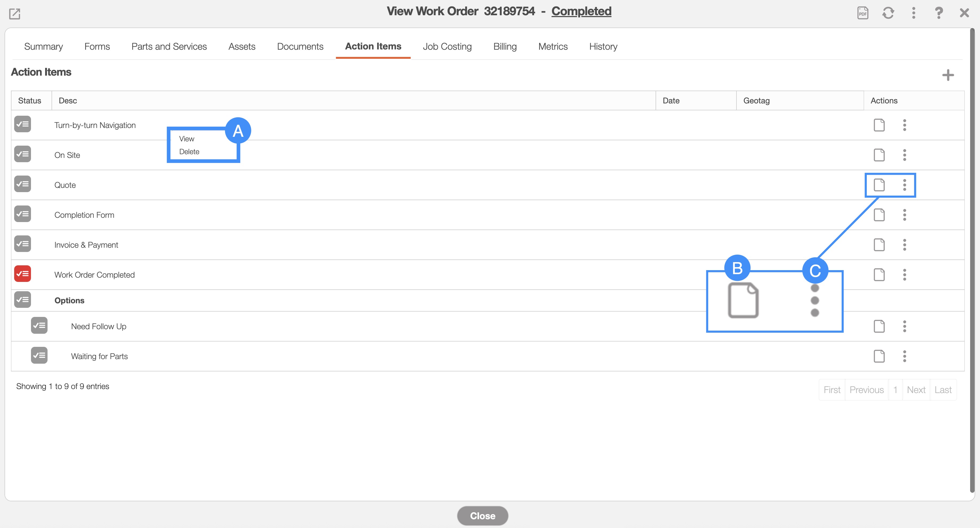Click the note icon for Completion Form

click(x=879, y=215)
